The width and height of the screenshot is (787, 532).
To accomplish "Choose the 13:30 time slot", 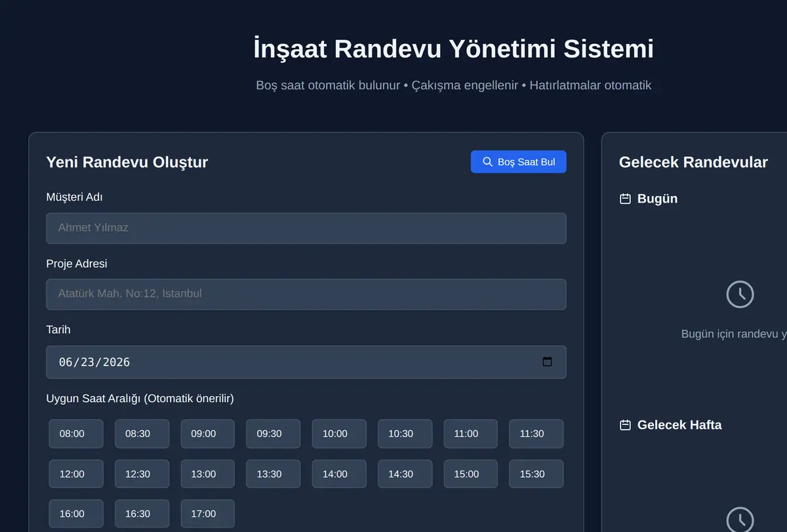I will (273, 474).
